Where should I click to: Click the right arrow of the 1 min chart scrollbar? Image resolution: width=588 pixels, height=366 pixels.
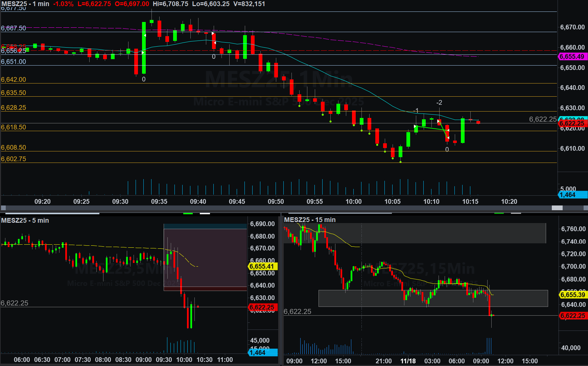point(585,208)
